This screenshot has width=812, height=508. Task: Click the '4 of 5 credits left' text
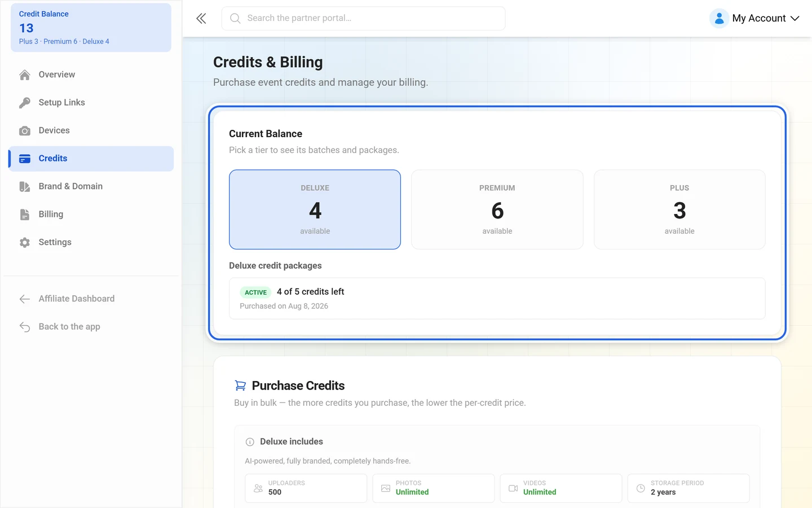(x=311, y=292)
